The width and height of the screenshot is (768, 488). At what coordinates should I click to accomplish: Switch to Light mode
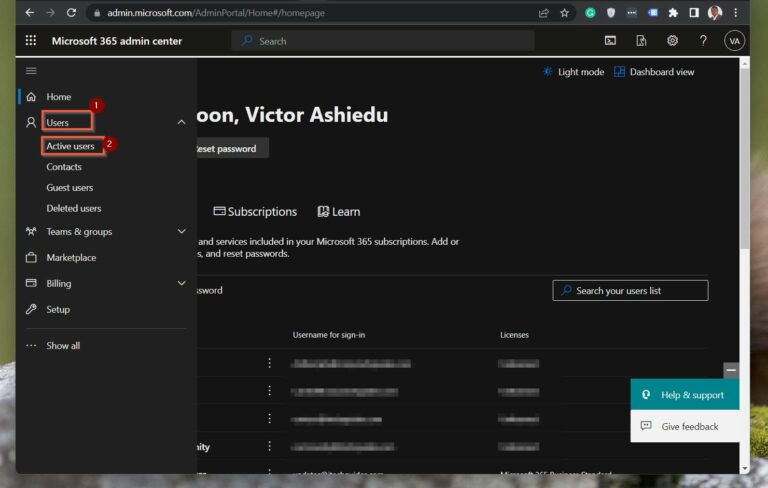573,72
